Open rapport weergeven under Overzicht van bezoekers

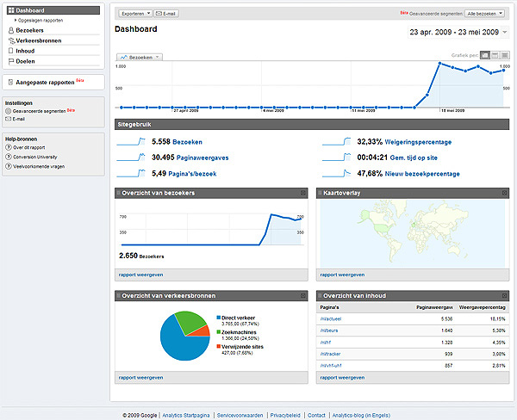click(x=140, y=275)
